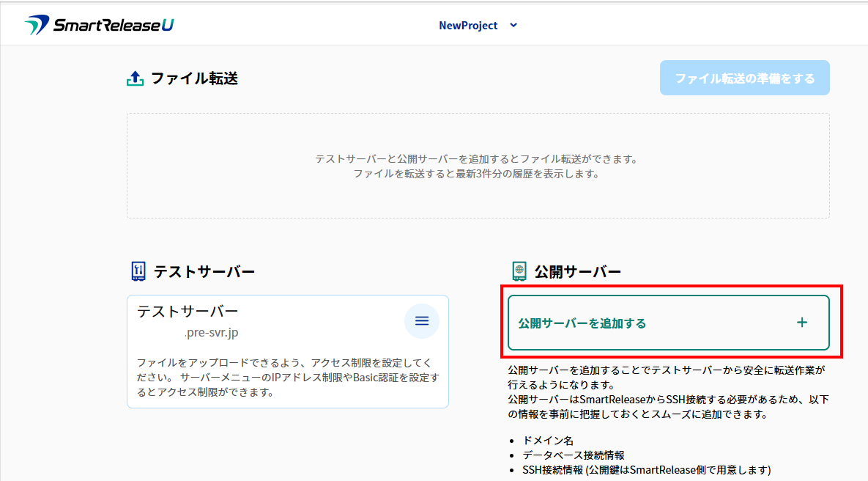Click the .pre-svr.jp domain text

(211, 333)
